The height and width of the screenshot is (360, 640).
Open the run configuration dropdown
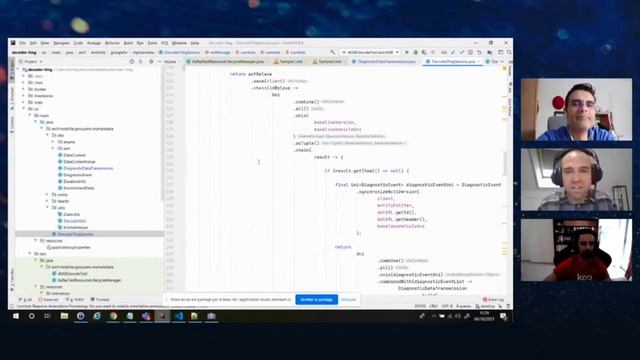(x=370, y=52)
